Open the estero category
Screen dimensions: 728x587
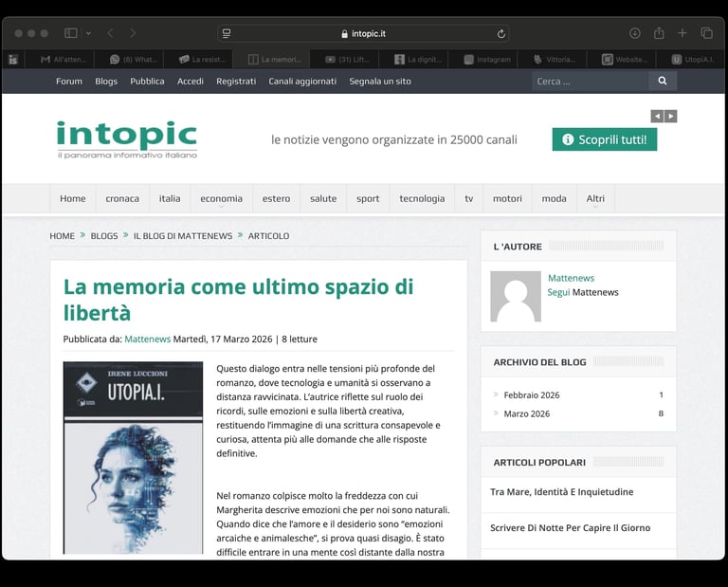276,199
